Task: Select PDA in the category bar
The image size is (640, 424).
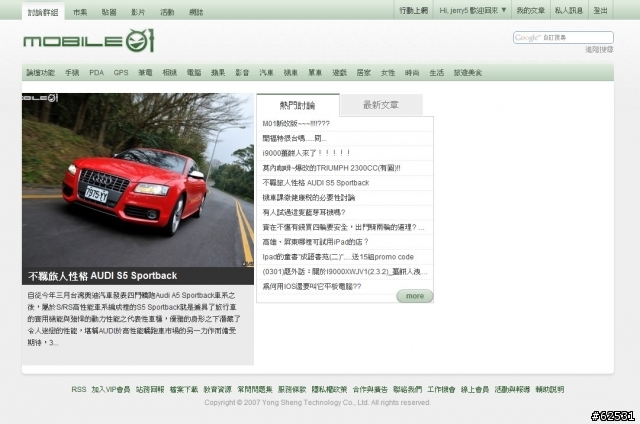Action: click(x=96, y=73)
